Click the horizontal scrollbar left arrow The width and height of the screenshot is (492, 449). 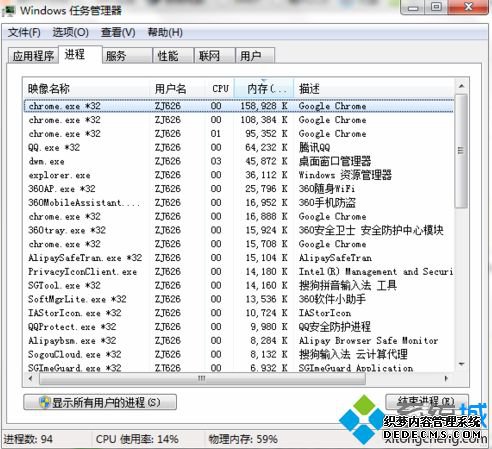pos(31,378)
